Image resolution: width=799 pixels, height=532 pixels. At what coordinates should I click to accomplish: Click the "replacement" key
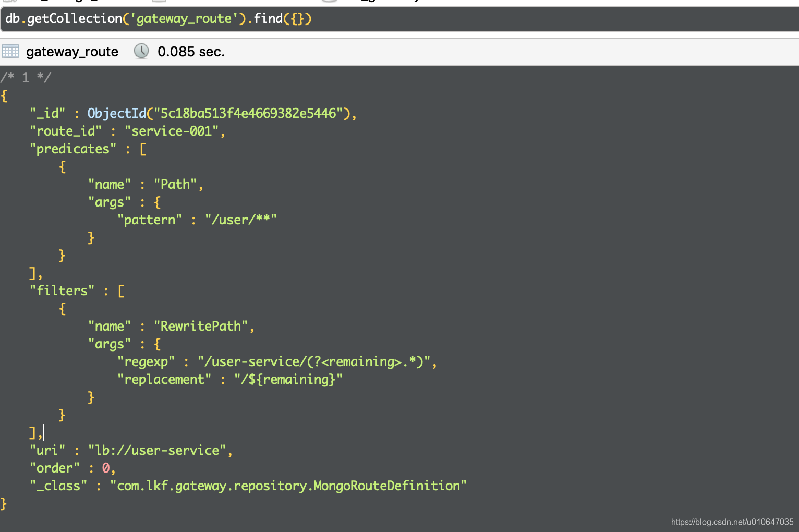click(x=164, y=380)
